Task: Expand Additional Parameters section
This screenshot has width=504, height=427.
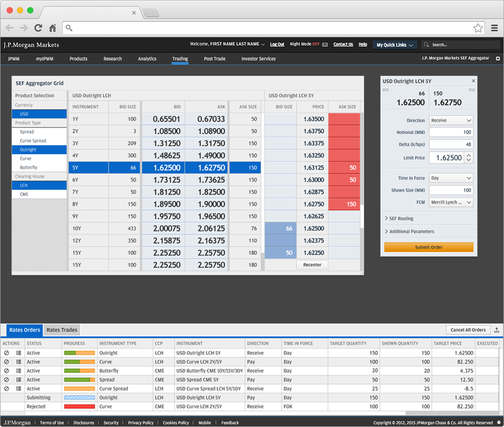Action: [x=409, y=231]
